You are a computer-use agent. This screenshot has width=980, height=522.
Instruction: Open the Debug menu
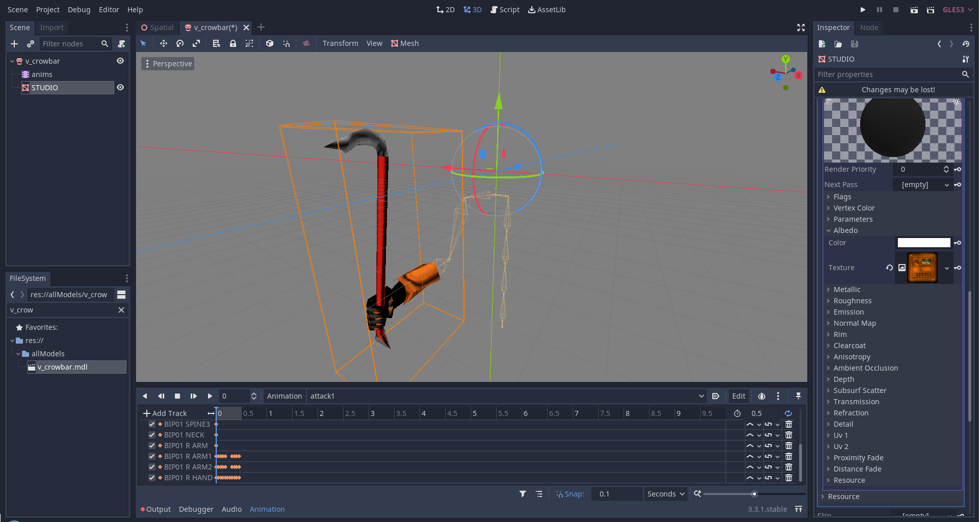point(79,10)
